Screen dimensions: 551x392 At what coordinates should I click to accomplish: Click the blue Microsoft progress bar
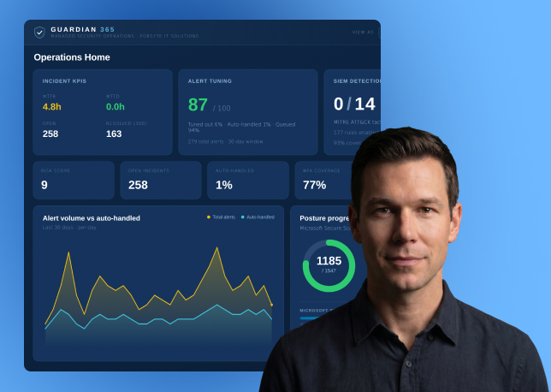pyautogui.click(x=309, y=318)
